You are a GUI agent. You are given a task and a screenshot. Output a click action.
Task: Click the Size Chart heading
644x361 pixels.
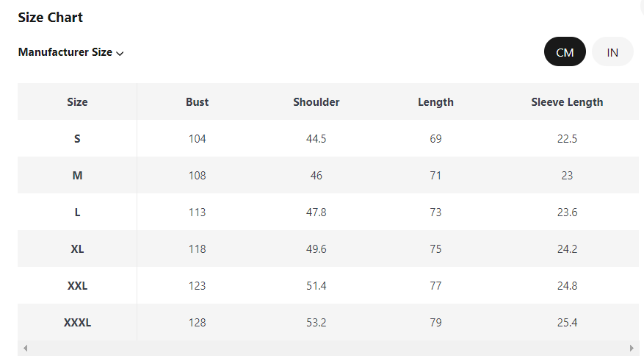tap(51, 18)
